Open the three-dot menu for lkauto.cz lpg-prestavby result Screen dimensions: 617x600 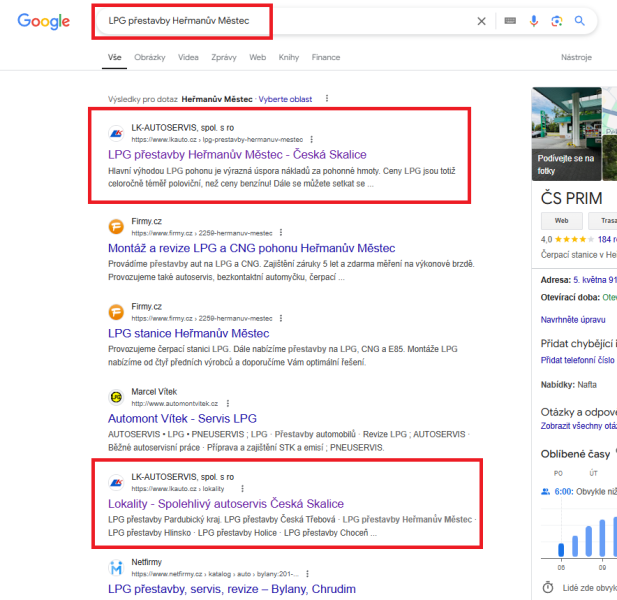(311, 139)
